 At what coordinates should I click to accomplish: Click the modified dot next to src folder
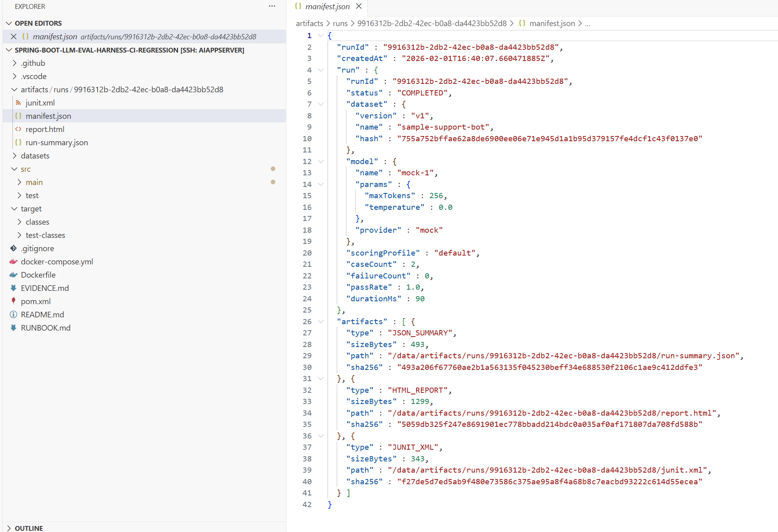(273, 169)
